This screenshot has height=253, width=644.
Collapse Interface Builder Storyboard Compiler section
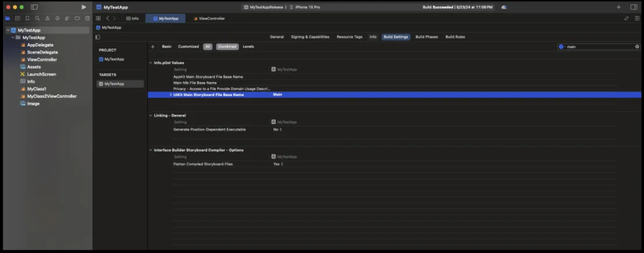click(x=150, y=150)
